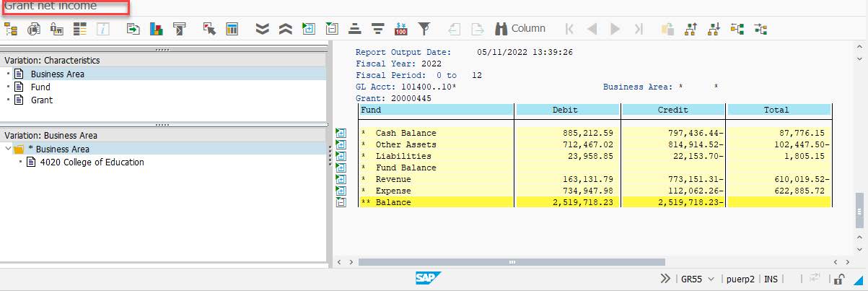Click the sort descending toolbar icon

pos(377,29)
